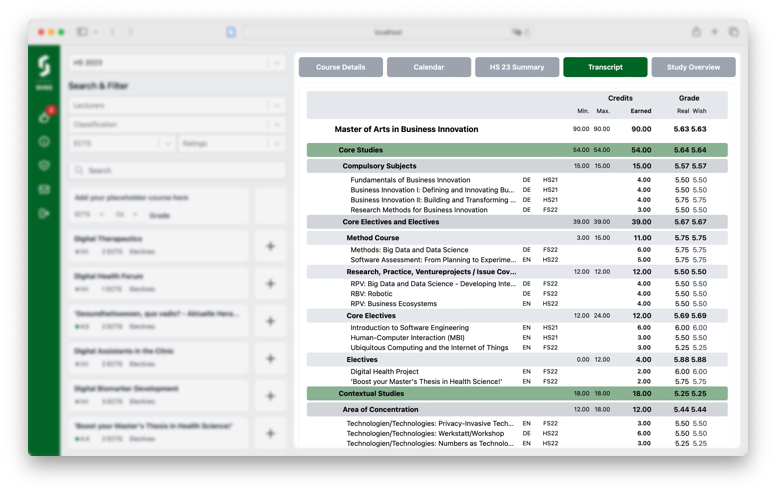Open the HS 23 Summary tab
The height and width of the screenshot is (493, 776).
pyautogui.click(x=517, y=67)
